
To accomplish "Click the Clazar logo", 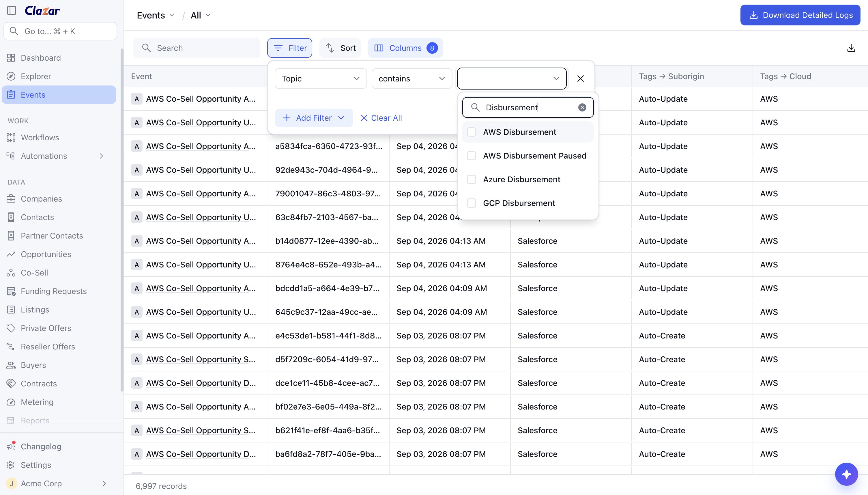I will (x=42, y=10).
